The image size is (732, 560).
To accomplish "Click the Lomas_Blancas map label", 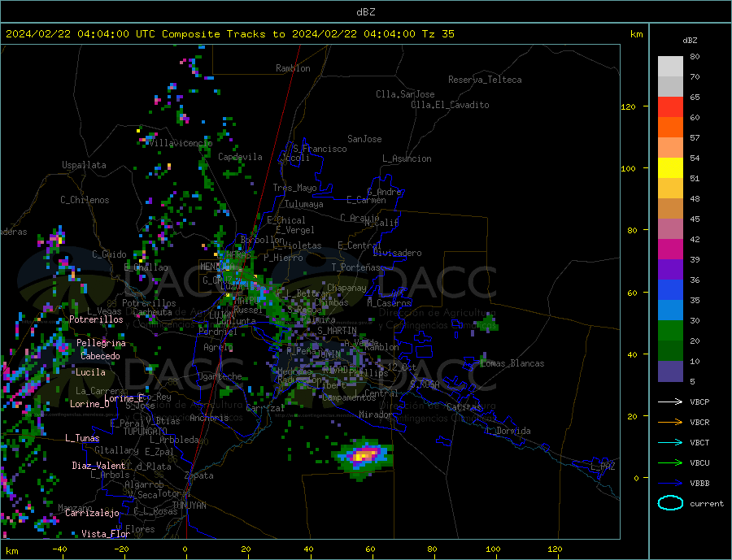I will (512, 363).
